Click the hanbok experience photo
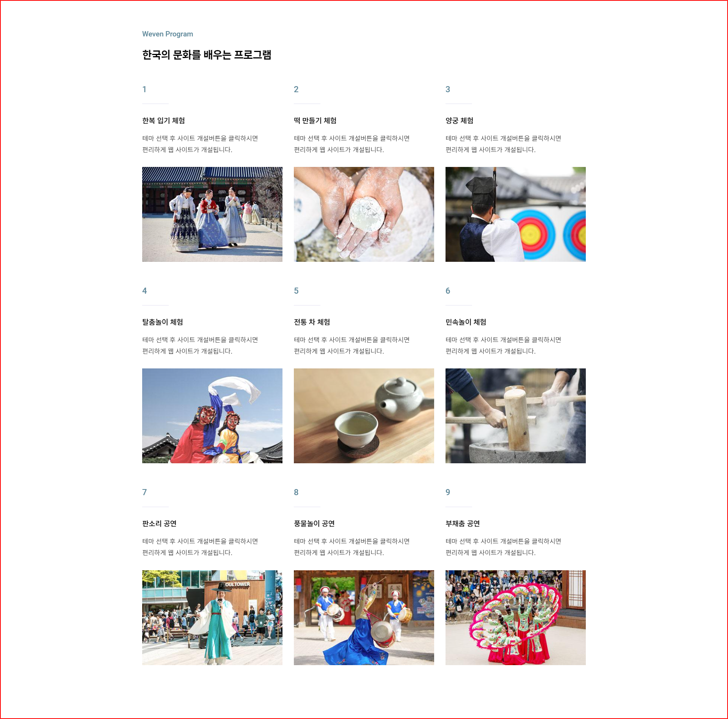Image resolution: width=728 pixels, height=719 pixels. (212, 214)
